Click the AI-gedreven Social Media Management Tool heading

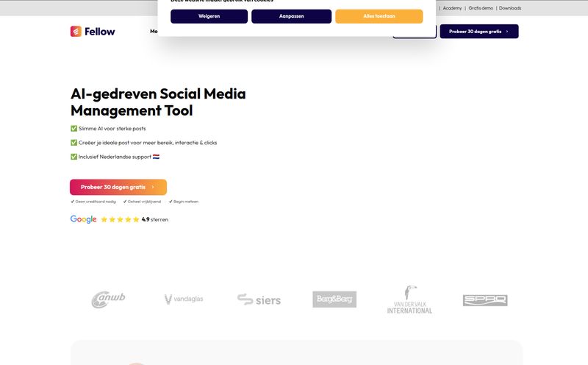pos(158,102)
